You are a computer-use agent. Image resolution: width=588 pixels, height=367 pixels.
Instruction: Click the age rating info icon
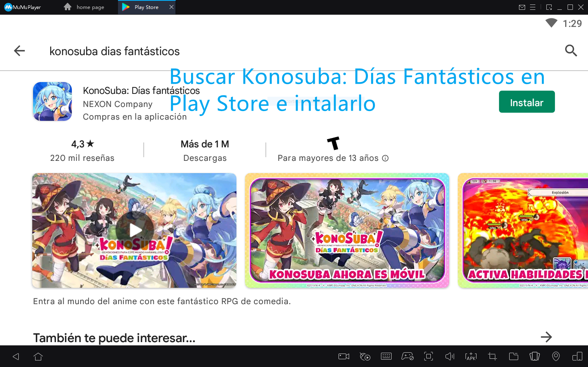(x=385, y=158)
